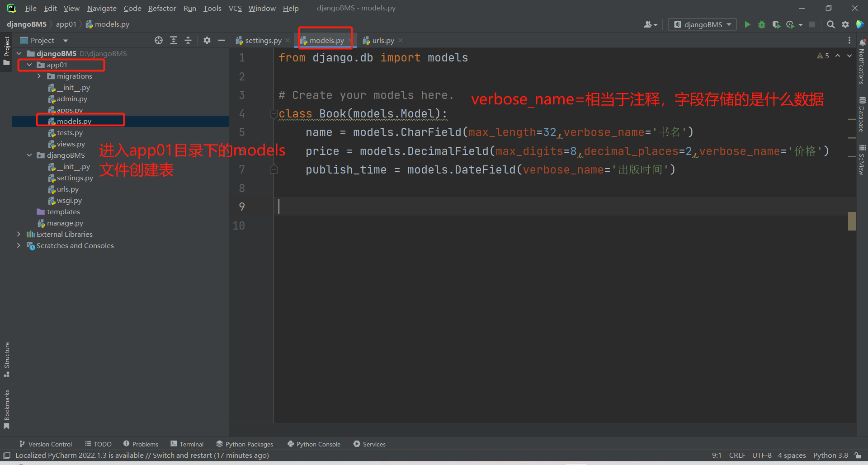
Task: Toggle tool window bars icon in status bar corner
Action: click(7, 456)
